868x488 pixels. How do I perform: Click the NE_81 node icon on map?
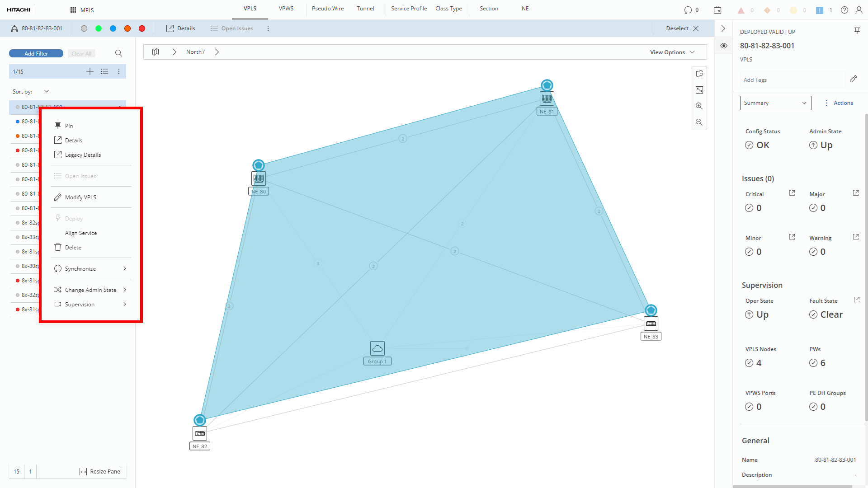547,98
